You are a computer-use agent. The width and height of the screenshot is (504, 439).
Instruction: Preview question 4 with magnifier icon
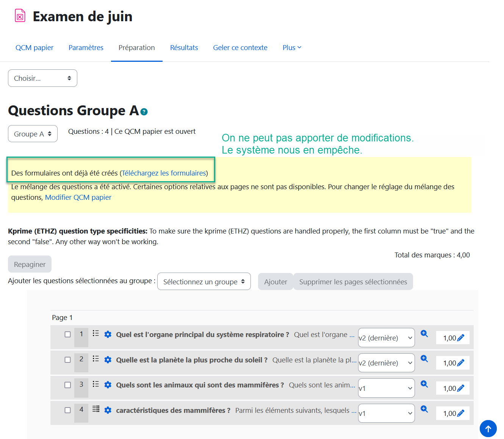424,409
